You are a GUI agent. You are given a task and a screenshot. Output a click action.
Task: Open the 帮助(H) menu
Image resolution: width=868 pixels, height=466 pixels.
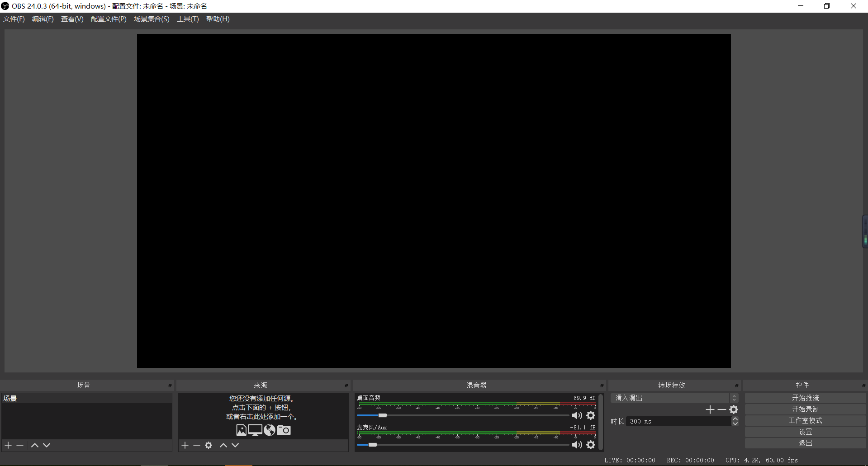pyautogui.click(x=218, y=19)
